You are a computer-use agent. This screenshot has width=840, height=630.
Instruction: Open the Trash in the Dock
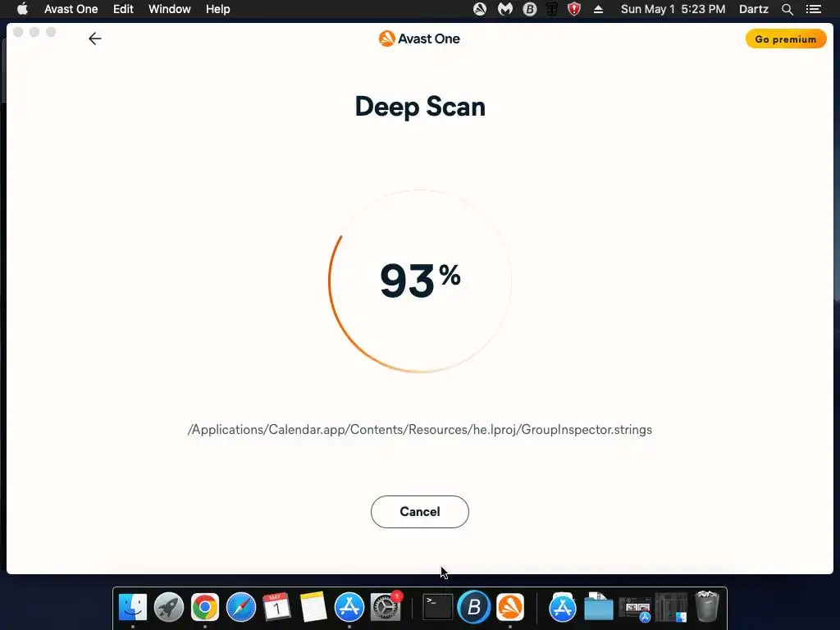click(x=707, y=606)
